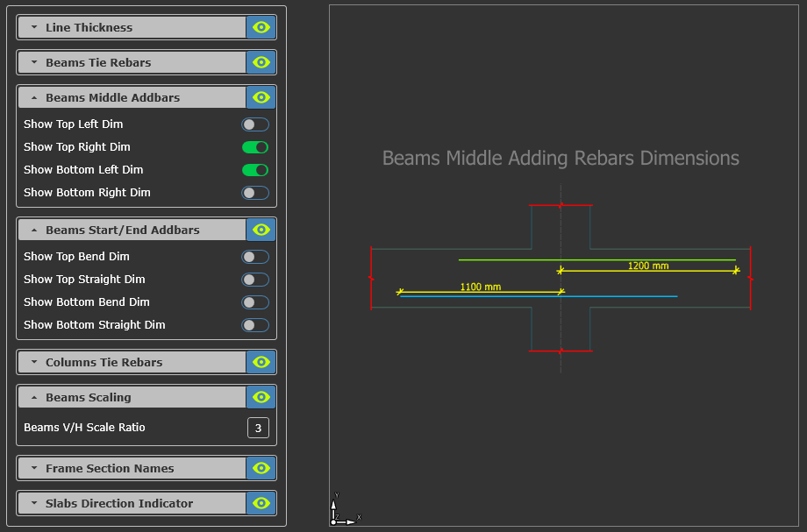This screenshot has height=532, width=807.
Task: Click the Slabs Direction Indicator eye icon
Action: pyautogui.click(x=261, y=503)
